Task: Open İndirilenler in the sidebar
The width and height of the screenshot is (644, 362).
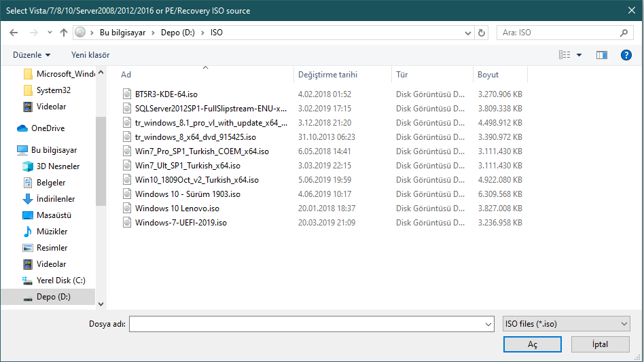Action: point(48,199)
